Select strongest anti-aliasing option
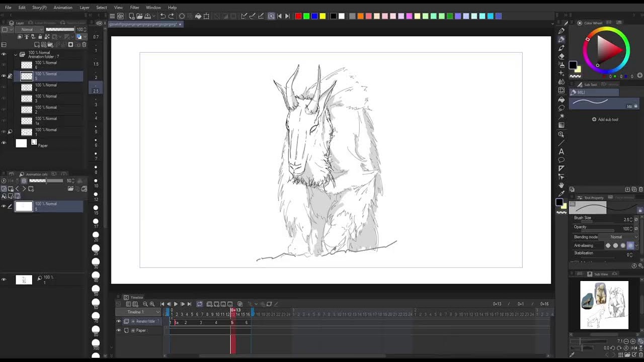 630,245
